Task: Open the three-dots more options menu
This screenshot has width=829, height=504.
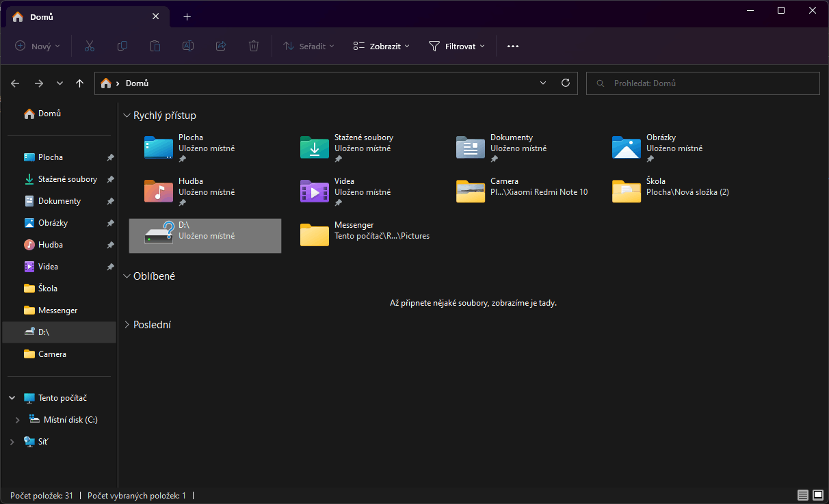Action: [x=513, y=47]
